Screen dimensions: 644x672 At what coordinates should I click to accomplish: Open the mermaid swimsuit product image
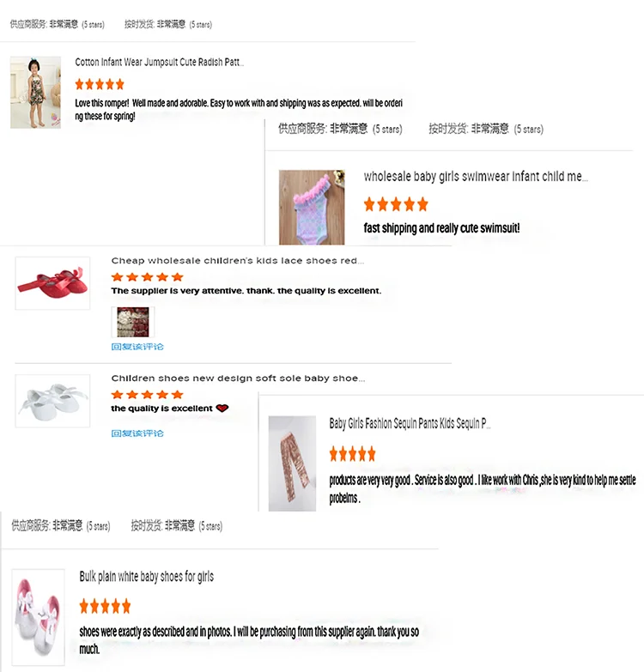point(312,208)
